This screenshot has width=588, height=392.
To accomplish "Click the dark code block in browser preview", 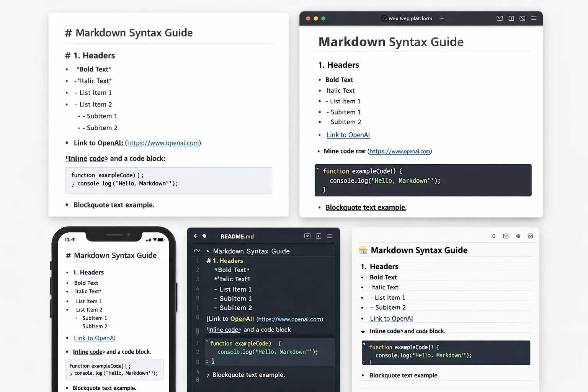I will coord(423,180).
